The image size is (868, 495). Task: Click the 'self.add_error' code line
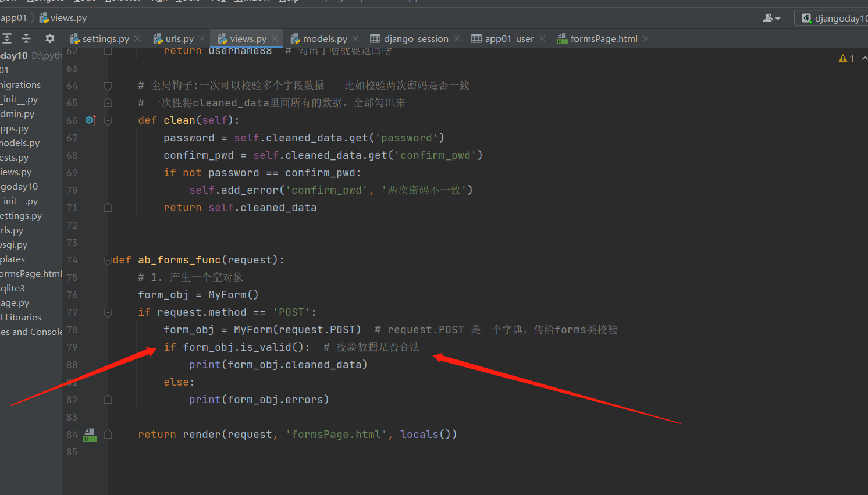coord(331,190)
